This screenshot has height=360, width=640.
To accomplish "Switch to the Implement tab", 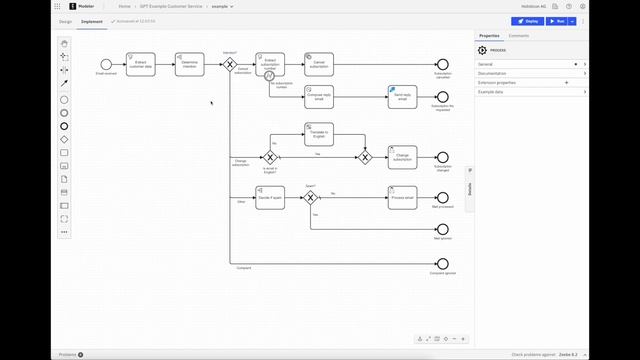I will [91, 22].
